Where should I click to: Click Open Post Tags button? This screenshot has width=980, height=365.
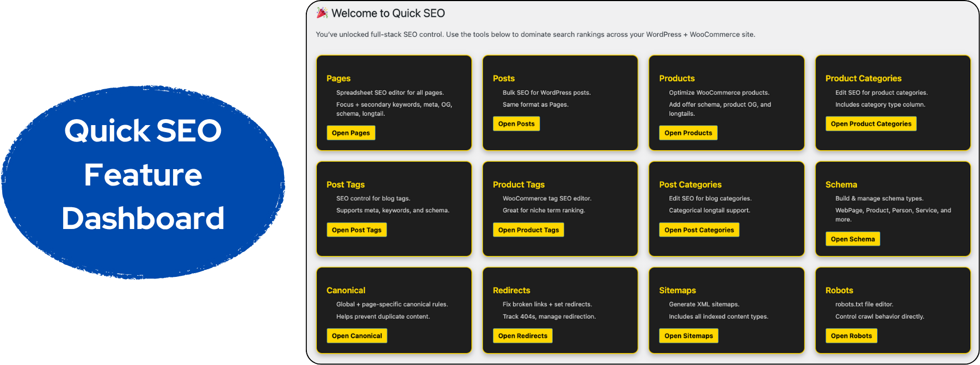[x=357, y=230]
